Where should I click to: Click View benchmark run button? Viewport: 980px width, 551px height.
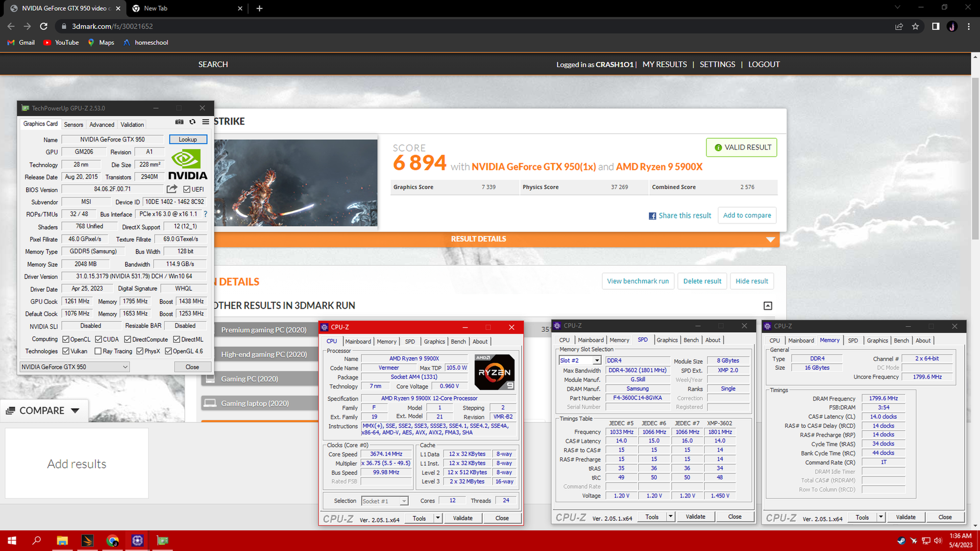(x=638, y=281)
